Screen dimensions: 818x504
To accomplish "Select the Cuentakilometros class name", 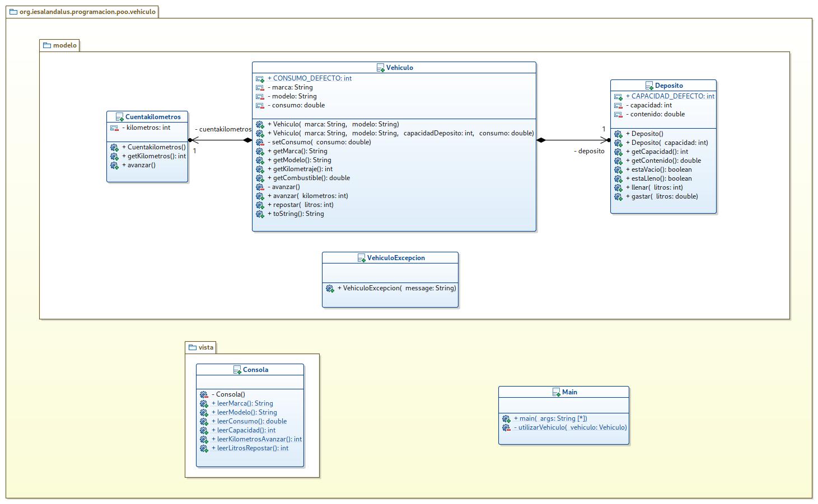I will [x=153, y=117].
